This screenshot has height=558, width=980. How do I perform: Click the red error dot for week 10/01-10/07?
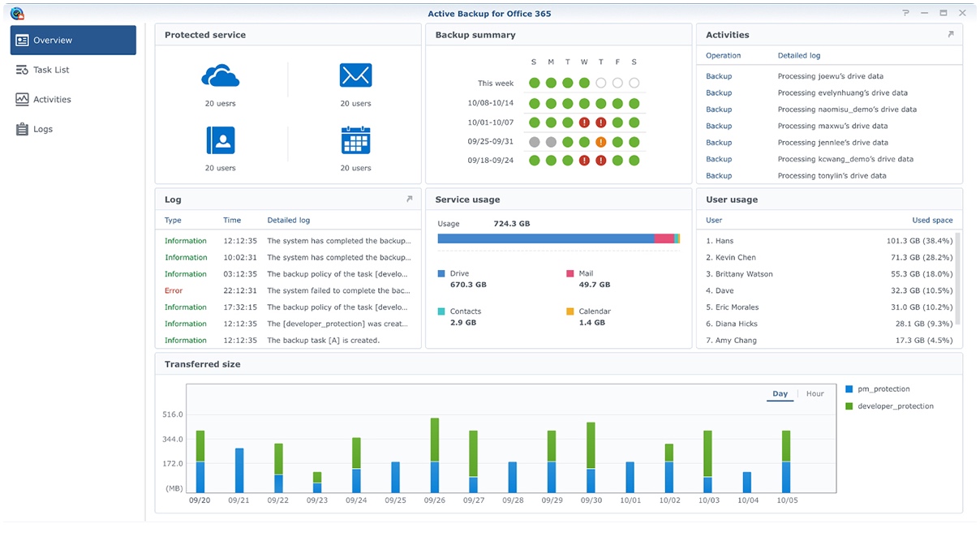(584, 122)
